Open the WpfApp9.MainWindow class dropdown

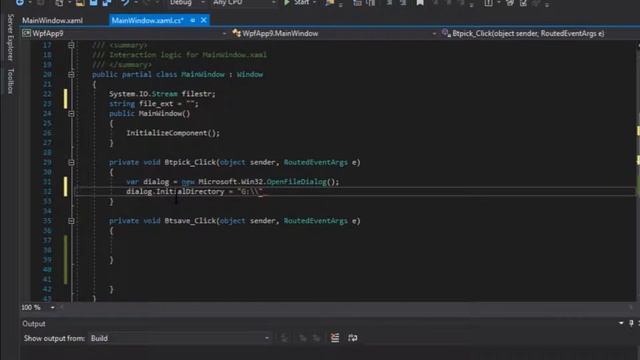334,33
